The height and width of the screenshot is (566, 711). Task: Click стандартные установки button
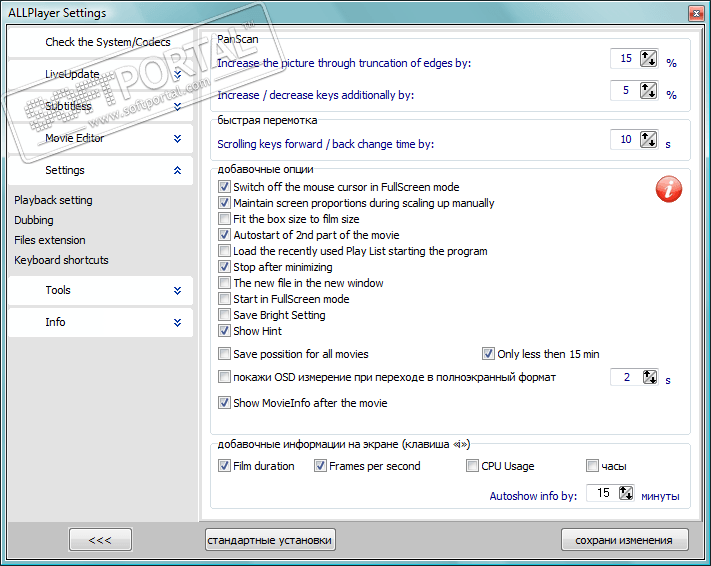270,540
